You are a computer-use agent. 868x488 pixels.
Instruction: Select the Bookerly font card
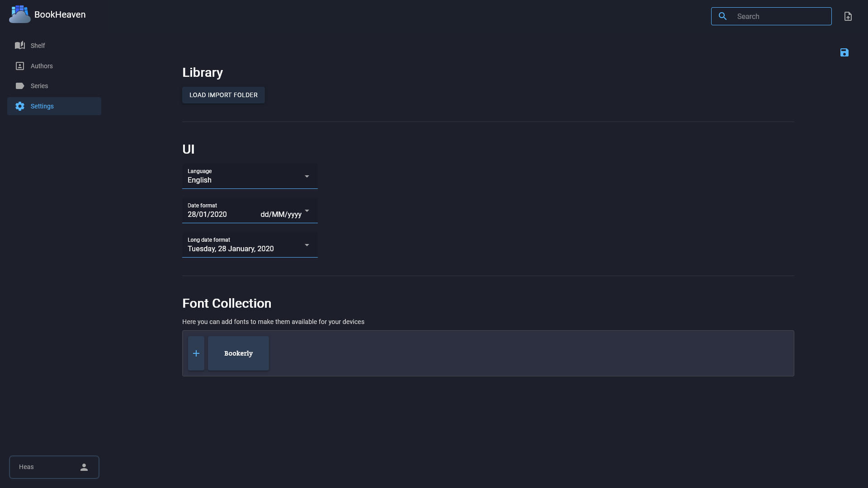238,353
